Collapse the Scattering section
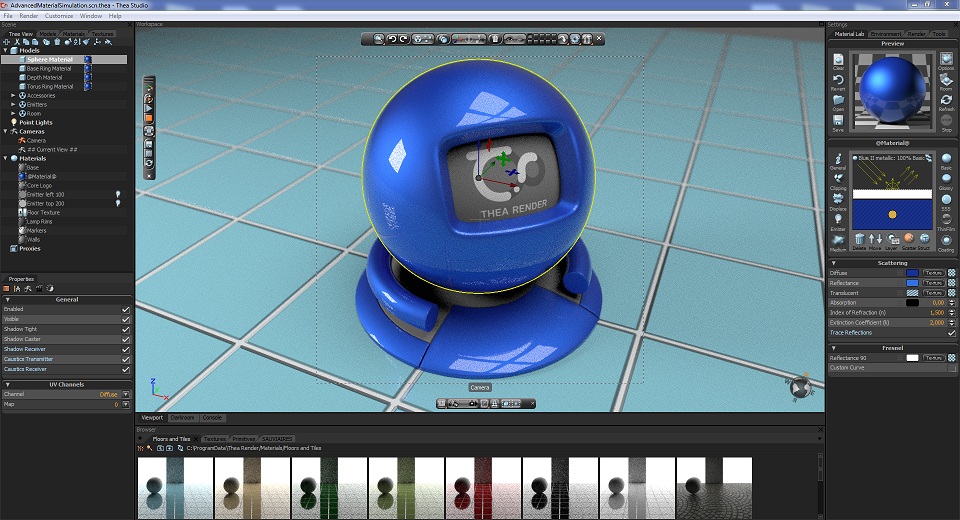The height and width of the screenshot is (520, 960). point(833,263)
